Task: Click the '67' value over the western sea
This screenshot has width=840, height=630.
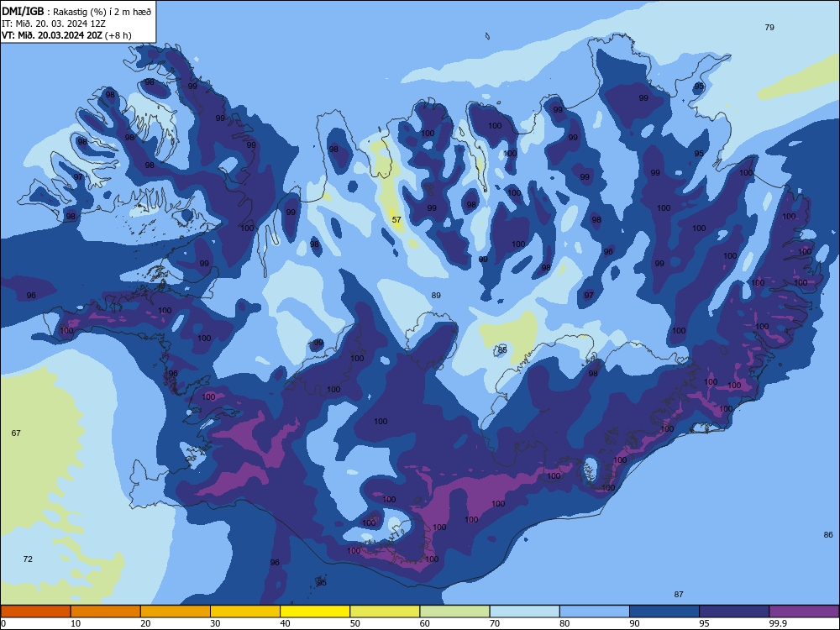Action: 16,433
